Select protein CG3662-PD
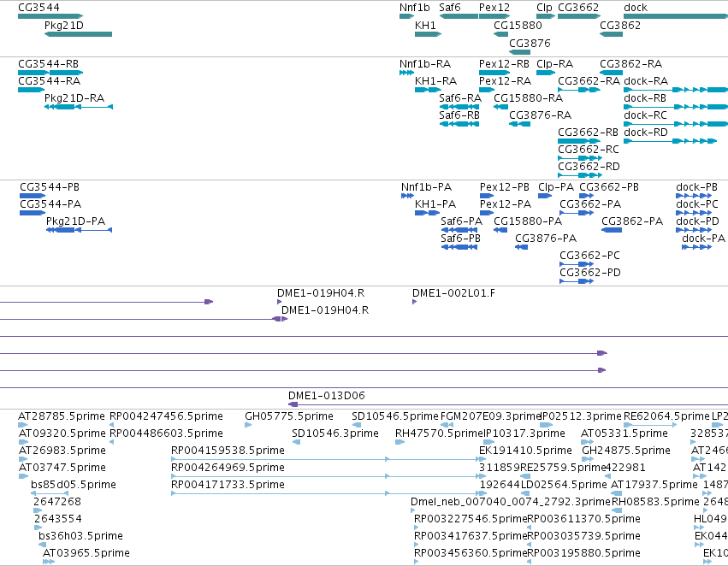This screenshot has height=566, width=728. [577, 281]
